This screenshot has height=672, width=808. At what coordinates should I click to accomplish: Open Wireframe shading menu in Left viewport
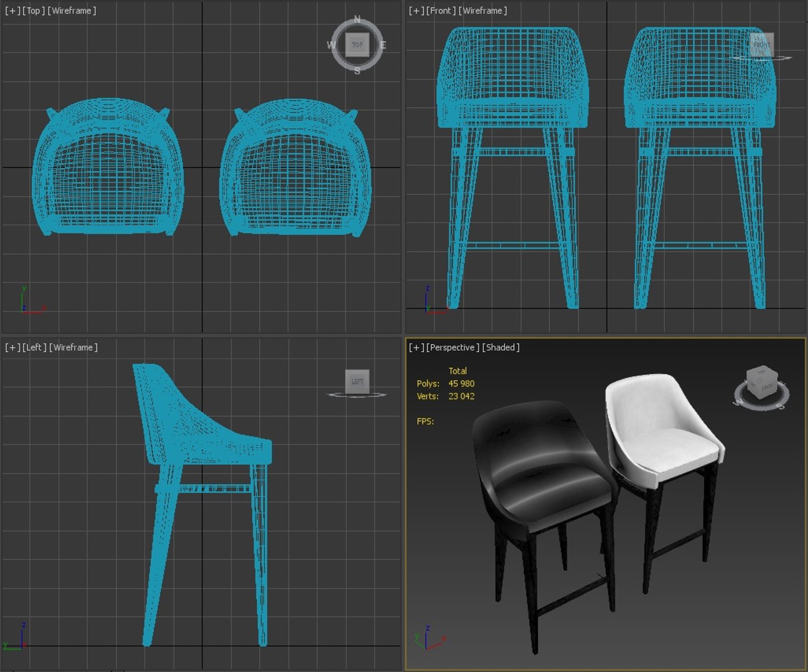[x=73, y=347]
